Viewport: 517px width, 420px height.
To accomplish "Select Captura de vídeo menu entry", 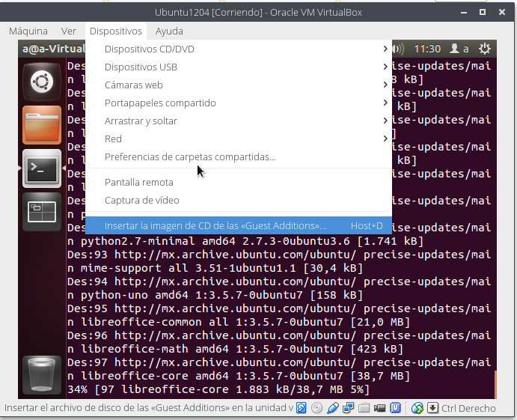I will point(239,200).
